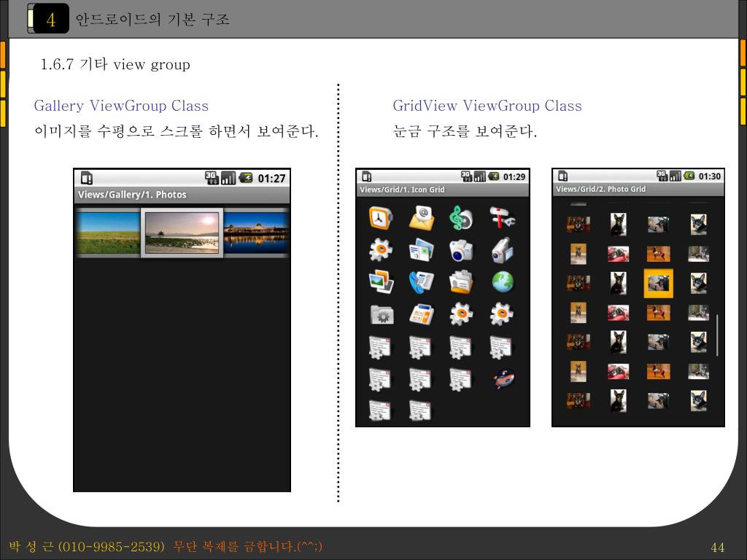747x560 pixels.
Task: Open the contacts folder card icon
Action: point(461,282)
